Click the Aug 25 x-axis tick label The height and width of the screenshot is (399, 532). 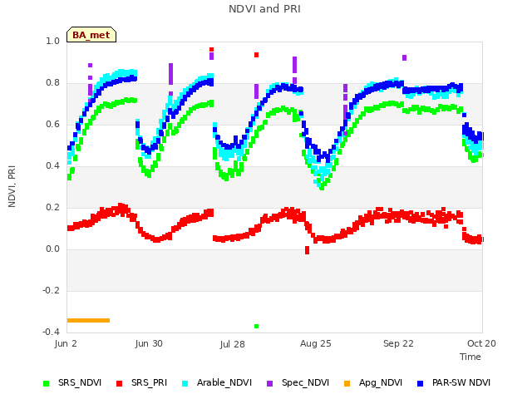[316, 343]
